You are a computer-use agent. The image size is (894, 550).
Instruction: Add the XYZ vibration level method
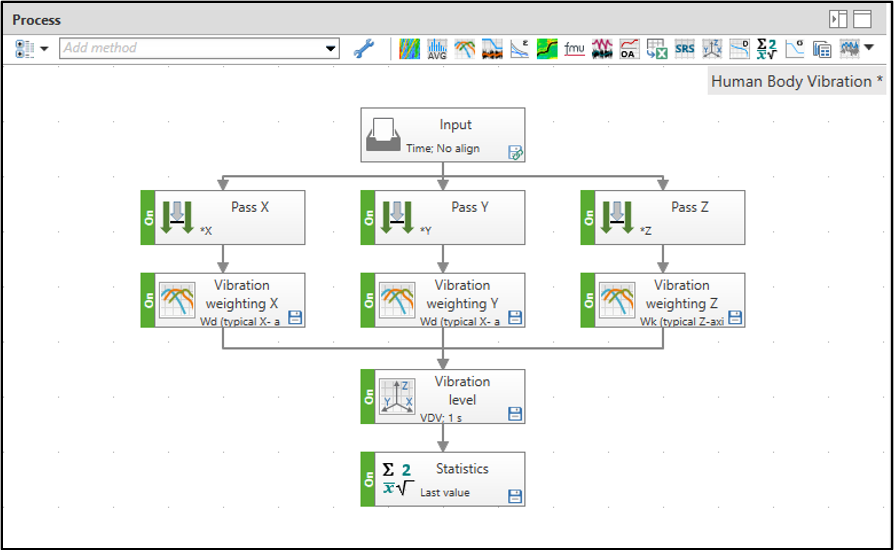pos(712,49)
